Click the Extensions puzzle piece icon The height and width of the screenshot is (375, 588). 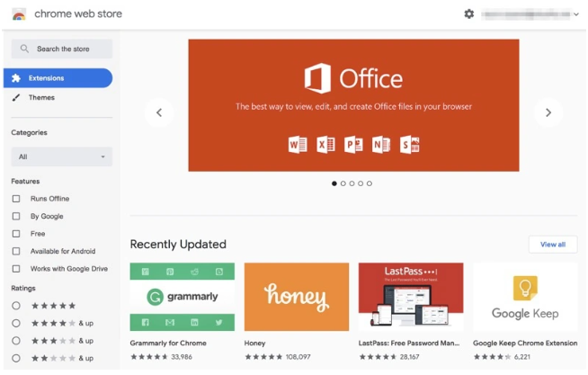tap(16, 78)
